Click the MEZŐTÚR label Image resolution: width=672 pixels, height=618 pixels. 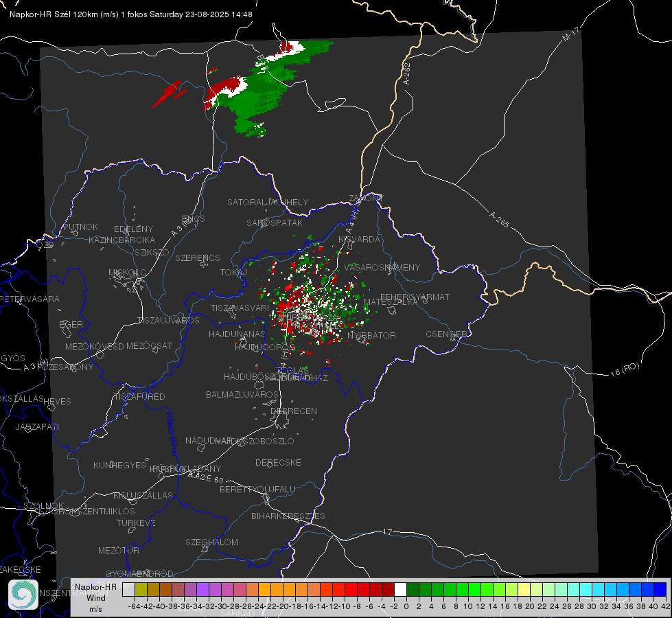[x=119, y=550]
